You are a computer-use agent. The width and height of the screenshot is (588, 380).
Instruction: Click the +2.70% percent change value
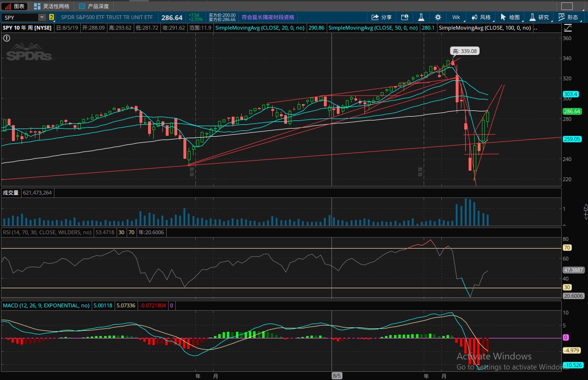(x=196, y=20)
